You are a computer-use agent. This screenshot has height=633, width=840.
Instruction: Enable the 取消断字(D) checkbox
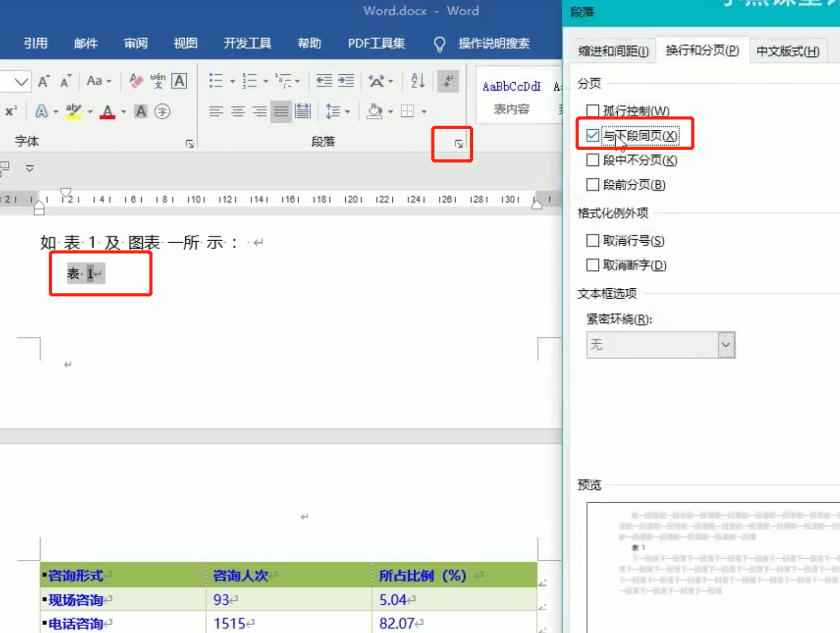(593, 265)
